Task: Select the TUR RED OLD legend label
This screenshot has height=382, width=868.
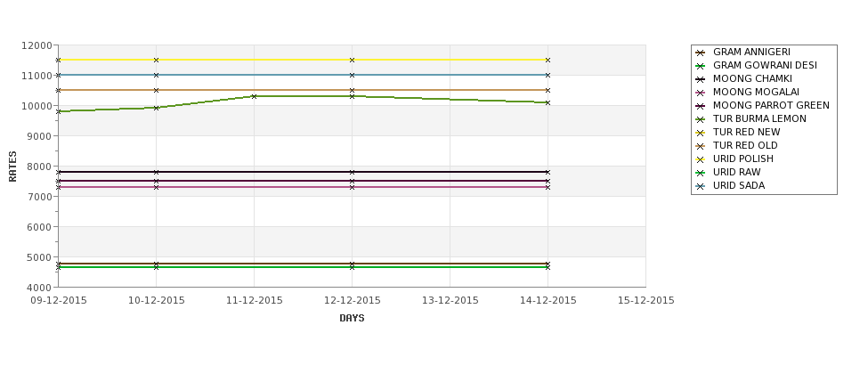Action: tap(745, 146)
